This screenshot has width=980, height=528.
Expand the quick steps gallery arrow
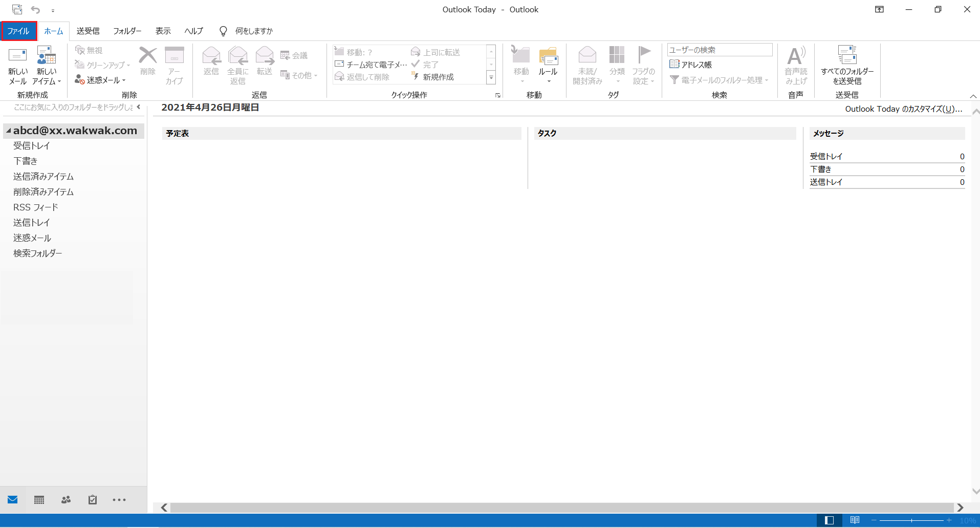(x=491, y=78)
